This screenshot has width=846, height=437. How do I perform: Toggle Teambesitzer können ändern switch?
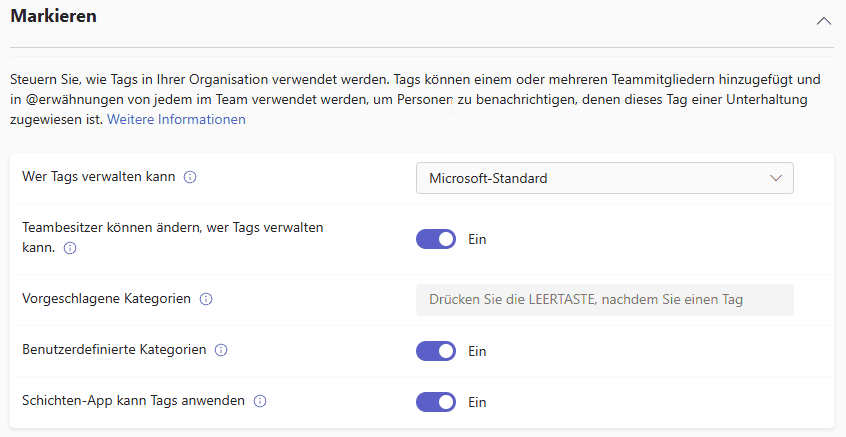(435, 239)
